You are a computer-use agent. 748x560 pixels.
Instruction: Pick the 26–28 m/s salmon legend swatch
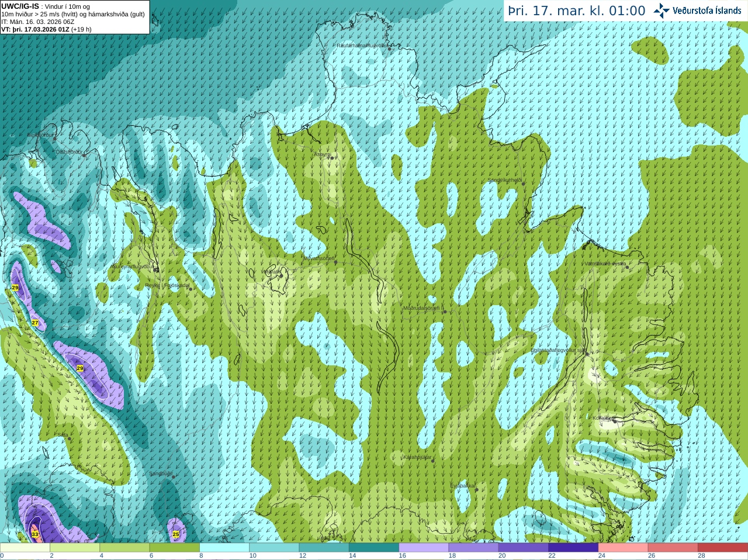tap(673, 548)
